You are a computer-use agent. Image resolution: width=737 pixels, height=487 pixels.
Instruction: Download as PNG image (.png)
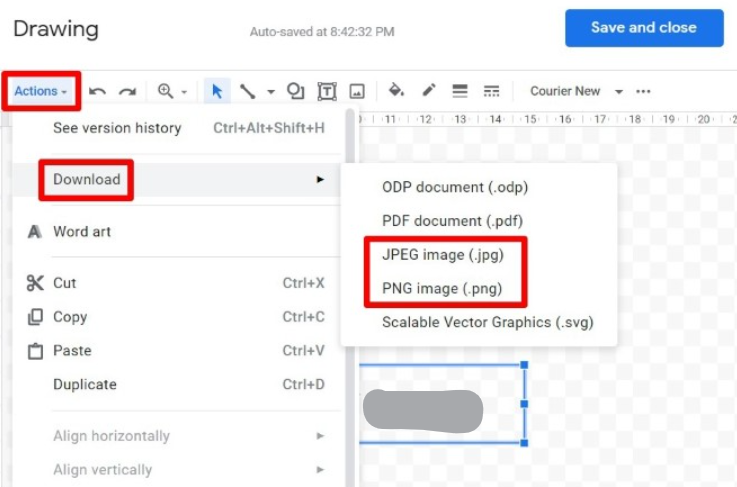coord(479,288)
